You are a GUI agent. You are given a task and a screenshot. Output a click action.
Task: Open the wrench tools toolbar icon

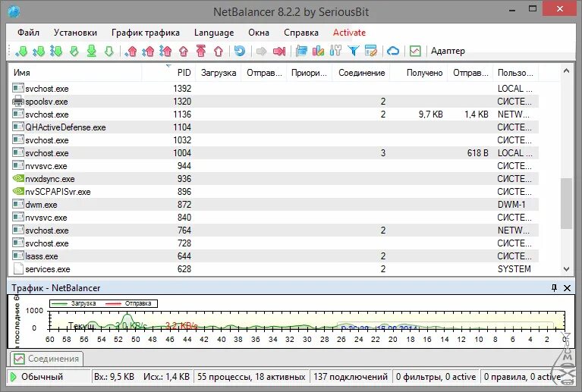click(335, 51)
